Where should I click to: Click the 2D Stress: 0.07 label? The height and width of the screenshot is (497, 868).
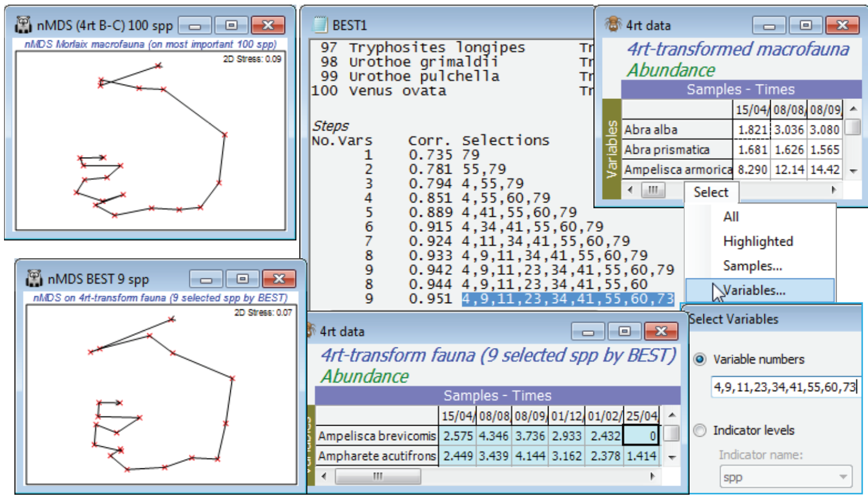coord(264,312)
